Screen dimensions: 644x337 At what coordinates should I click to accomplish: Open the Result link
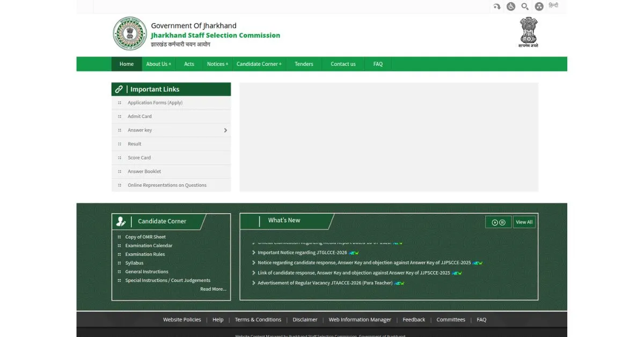tap(135, 144)
